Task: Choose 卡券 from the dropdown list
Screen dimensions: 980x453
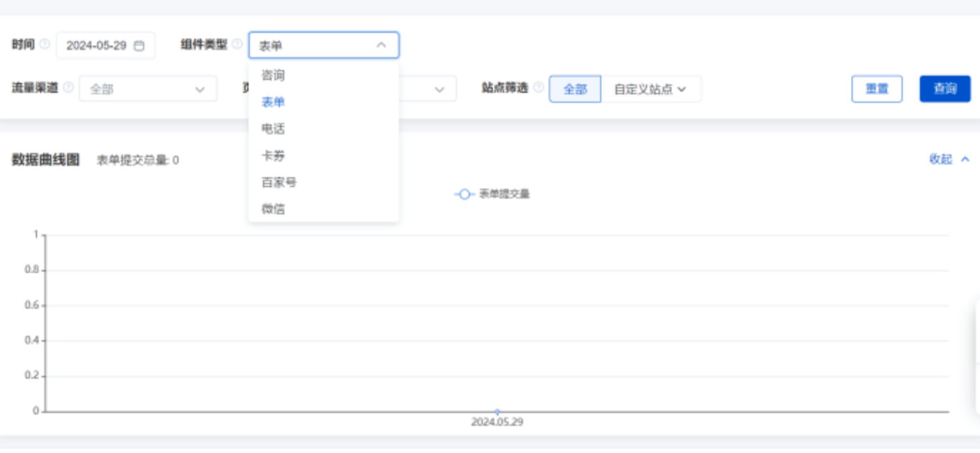Action: point(273,156)
